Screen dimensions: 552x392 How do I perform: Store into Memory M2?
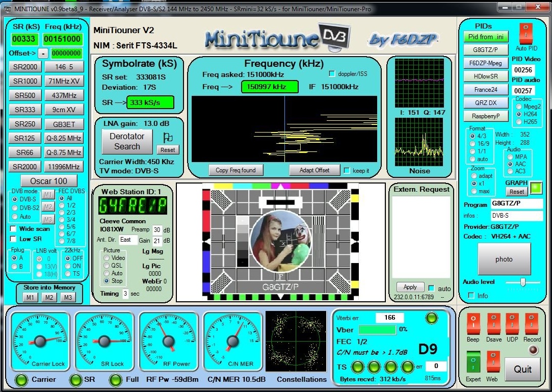coord(49,297)
